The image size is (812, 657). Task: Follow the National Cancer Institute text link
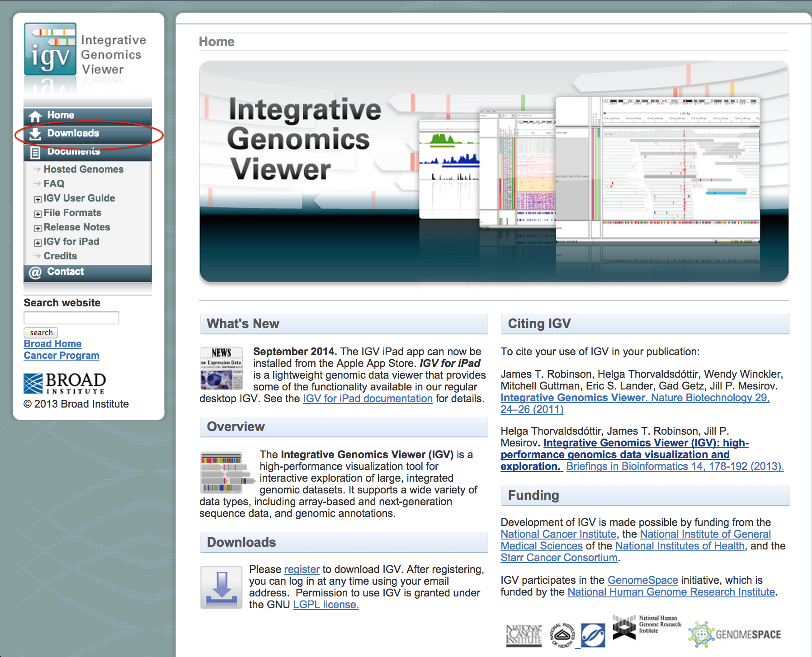(x=558, y=534)
